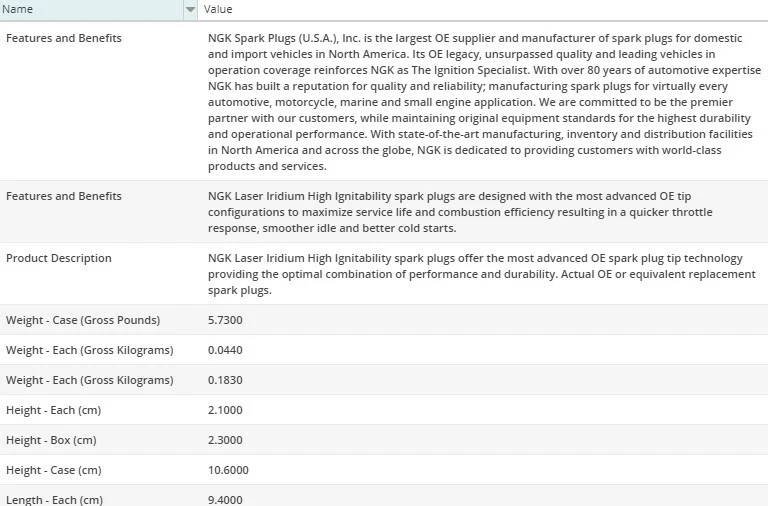The width and height of the screenshot is (768, 506).
Task: Select the NGK Spark Plugs (U.S.A.) features row
Action: (x=384, y=102)
